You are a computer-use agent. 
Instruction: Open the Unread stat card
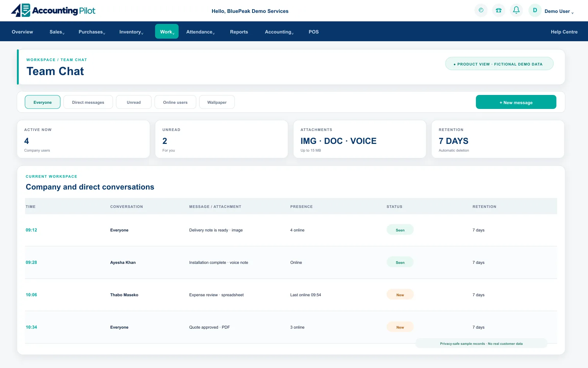(222, 139)
